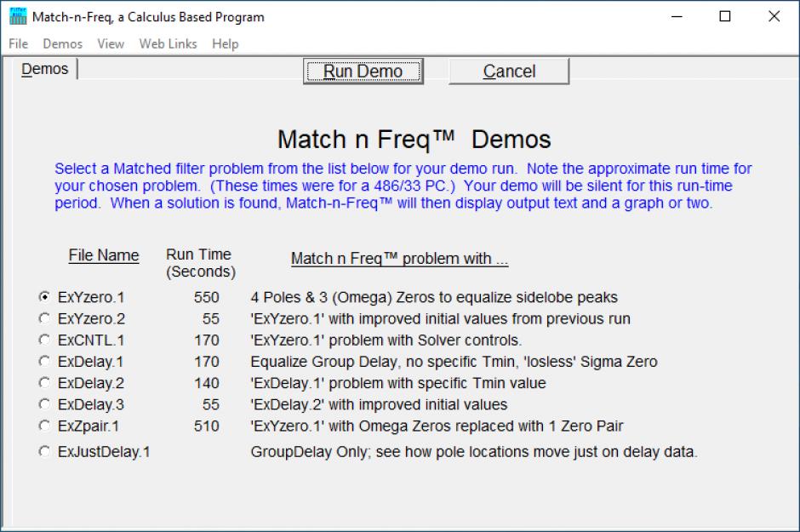
Task: Open the Demos menu
Action: pos(62,43)
